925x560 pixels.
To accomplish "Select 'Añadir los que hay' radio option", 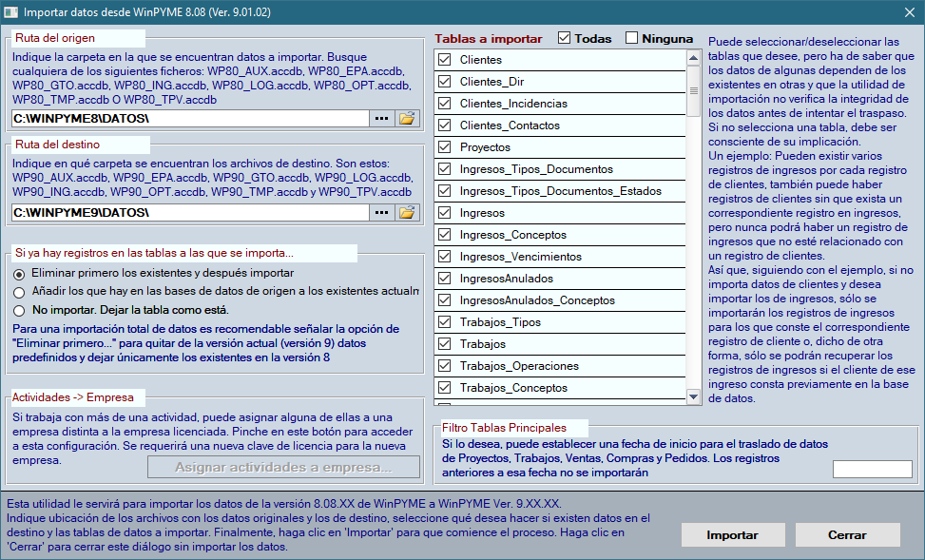I will 19,292.
